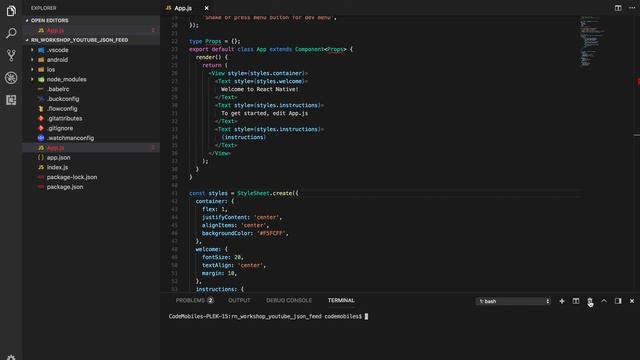
Task: Open the app.json file
Action: [x=58, y=158]
